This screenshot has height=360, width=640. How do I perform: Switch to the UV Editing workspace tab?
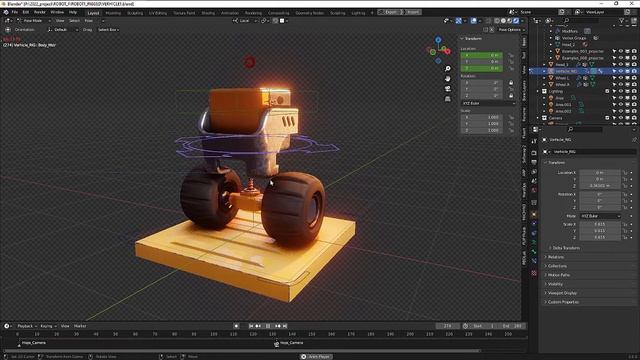(158, 13)
